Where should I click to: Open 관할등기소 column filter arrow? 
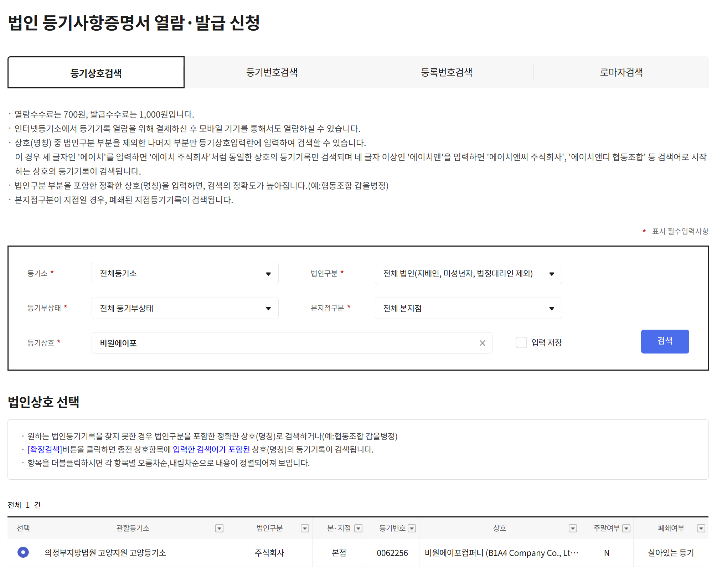pyautogui.click(x=219, y=528)
